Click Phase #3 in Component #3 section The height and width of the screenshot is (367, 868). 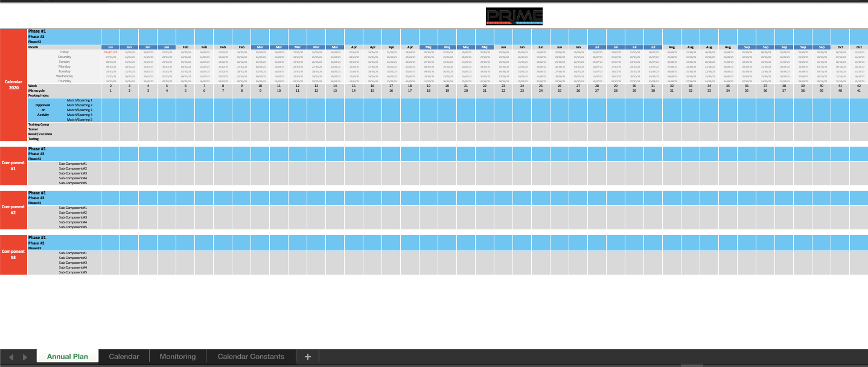34,248
